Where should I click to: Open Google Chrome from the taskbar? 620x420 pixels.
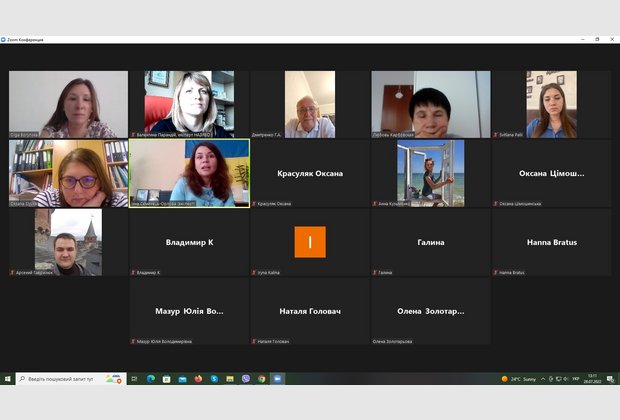261,379
